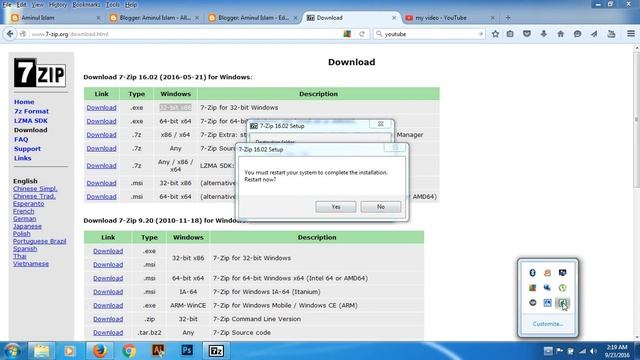
Task: Open Windows Start menu orb
Action: pos(12,351)
